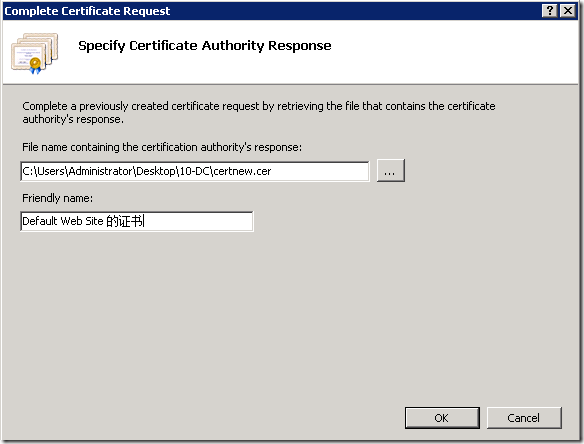This screenshot has height=444, width=584.
Task: Edit the Friendly name input field
Action: [x=137, y=221]
